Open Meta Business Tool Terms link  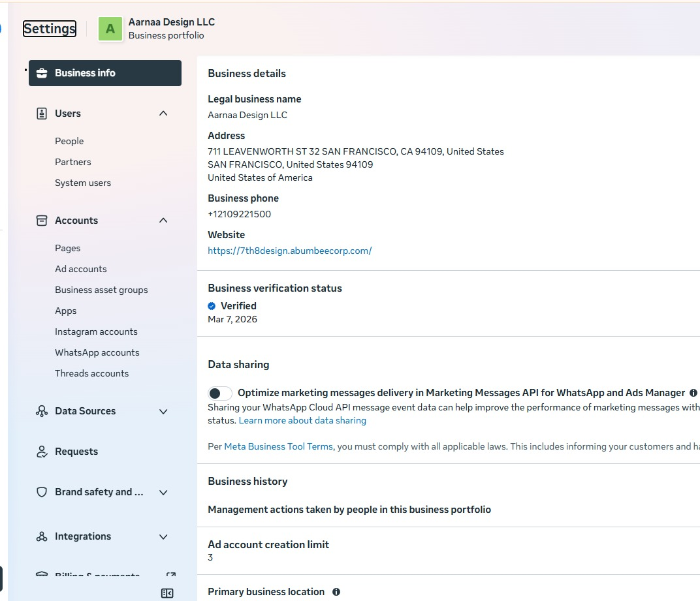(279, 446)
